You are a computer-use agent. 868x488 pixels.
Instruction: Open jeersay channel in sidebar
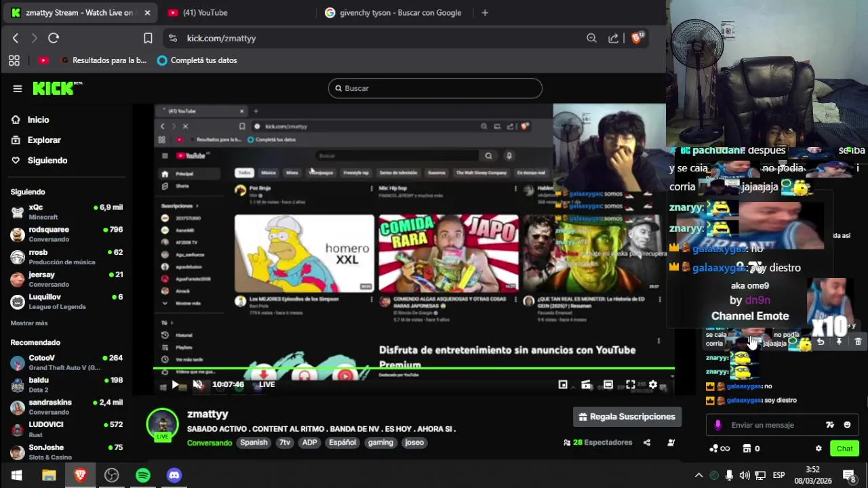click(66, 279)
